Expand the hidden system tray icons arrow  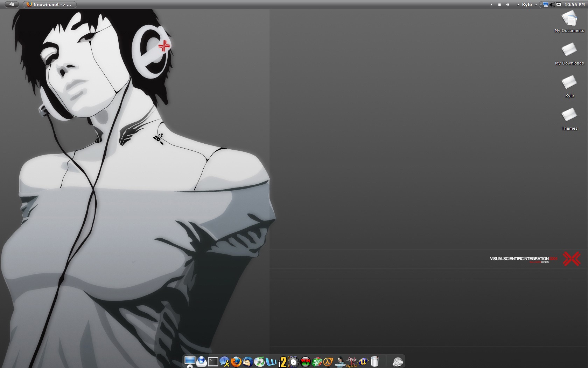pos(541,5)
